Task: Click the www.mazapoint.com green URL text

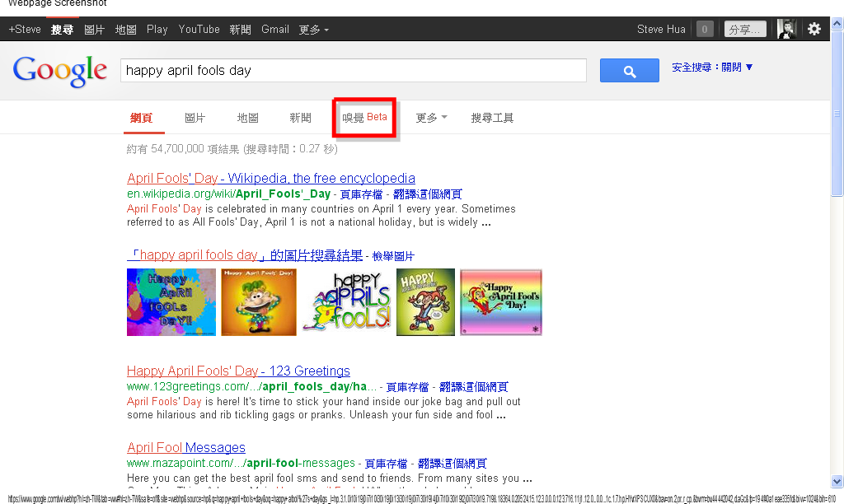Action: [x=241, y=463]
